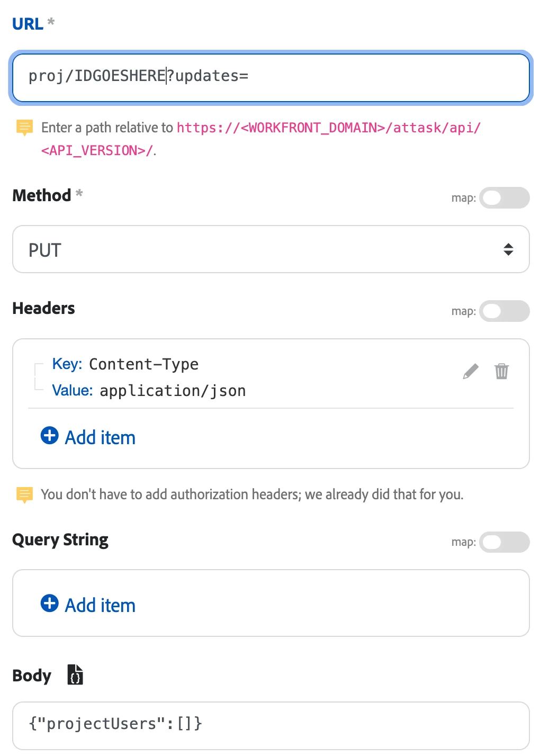
Task: Toggle the map switch for Method
Action: [504, 198]
